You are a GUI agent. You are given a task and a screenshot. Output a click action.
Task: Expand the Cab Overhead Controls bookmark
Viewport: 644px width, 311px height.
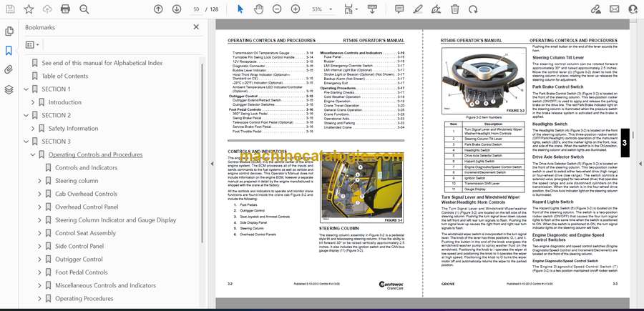(39, 194)
